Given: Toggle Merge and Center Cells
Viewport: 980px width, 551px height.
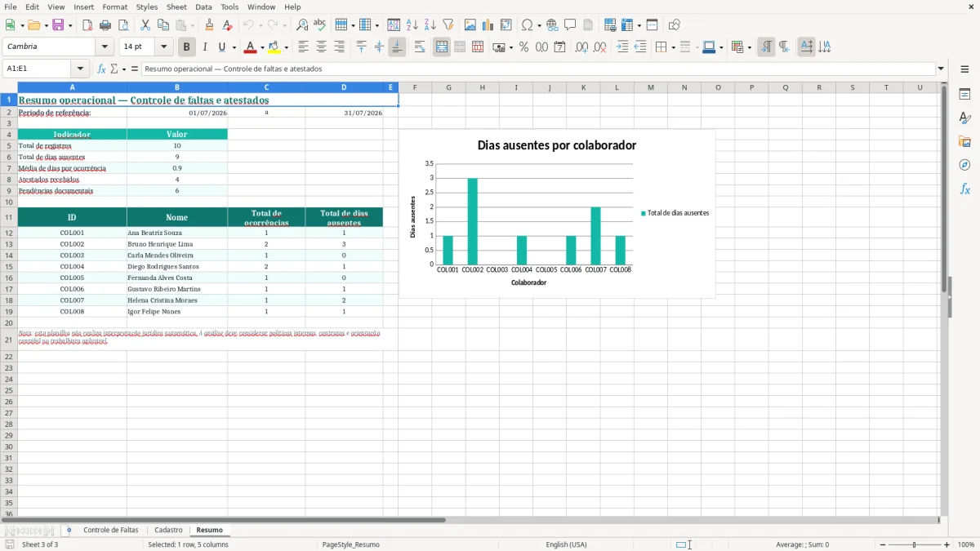Looking at the screenshot, I should pyautogui.click(x=442, y=47).
